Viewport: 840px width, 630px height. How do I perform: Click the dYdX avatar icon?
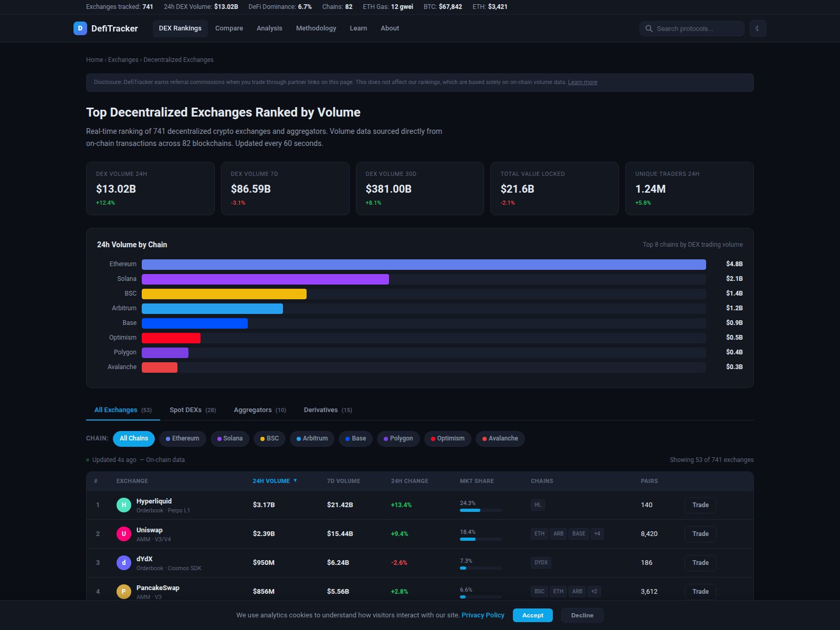point(124,563)
